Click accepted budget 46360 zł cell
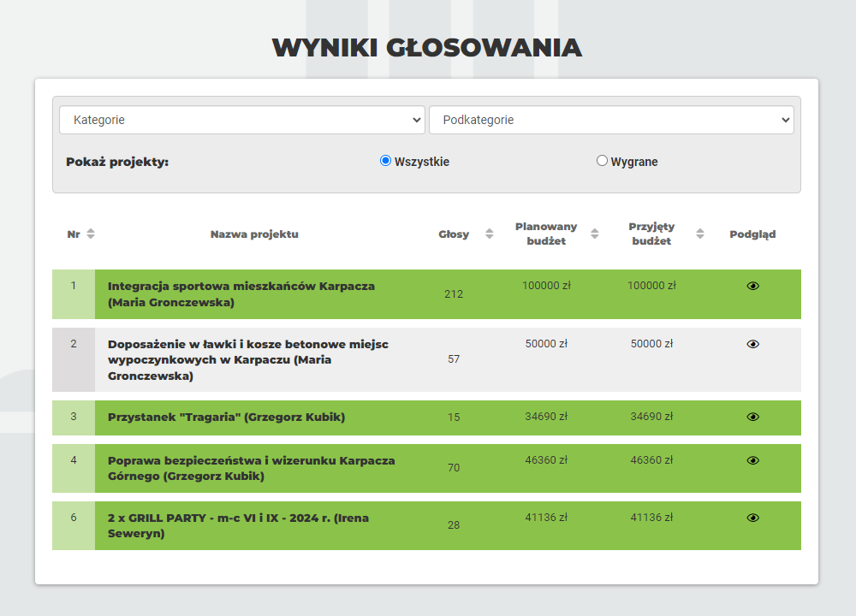 (651, 460)
